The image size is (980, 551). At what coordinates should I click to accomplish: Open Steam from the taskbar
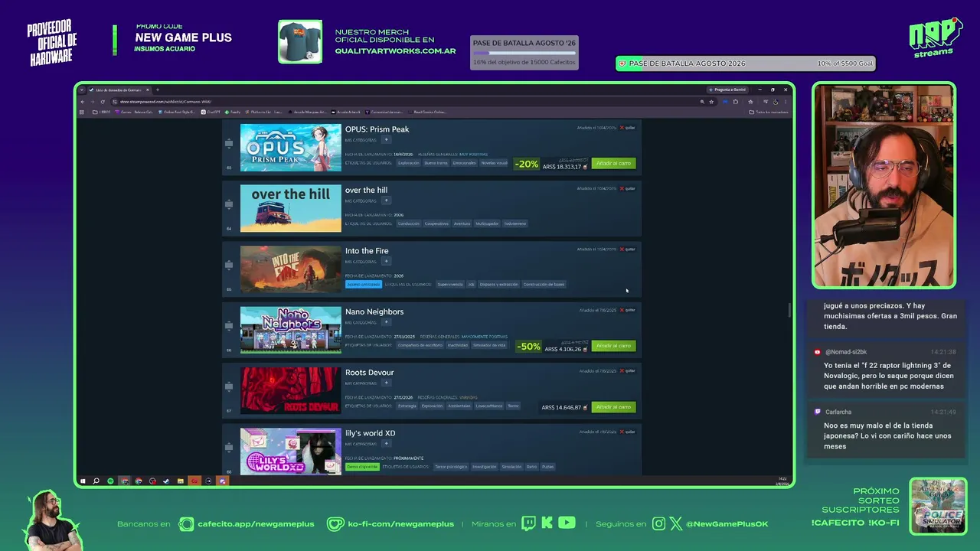166,481
